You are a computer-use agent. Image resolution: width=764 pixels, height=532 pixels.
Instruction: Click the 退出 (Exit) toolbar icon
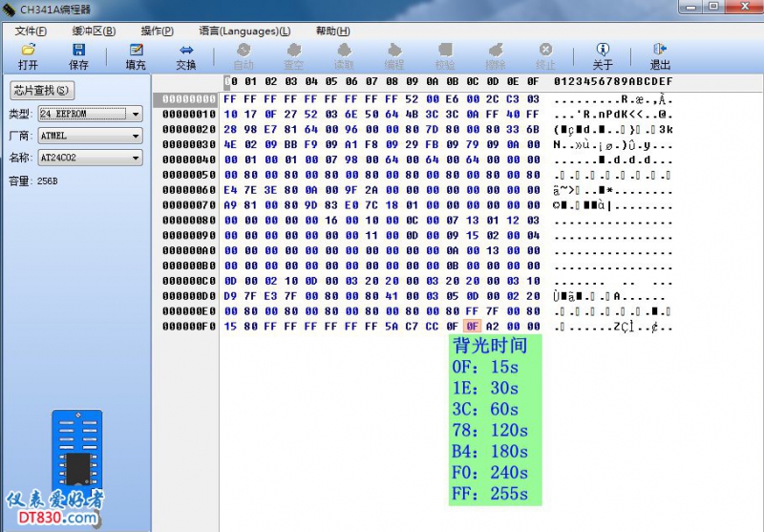coord(660,50)
